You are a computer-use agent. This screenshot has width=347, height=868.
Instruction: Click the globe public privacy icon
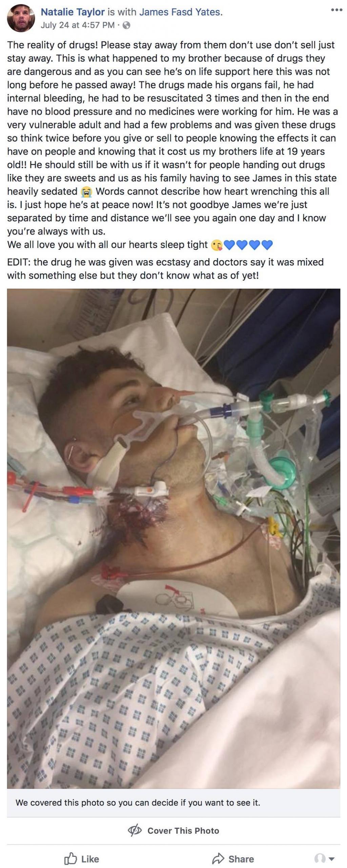point(126,25)
